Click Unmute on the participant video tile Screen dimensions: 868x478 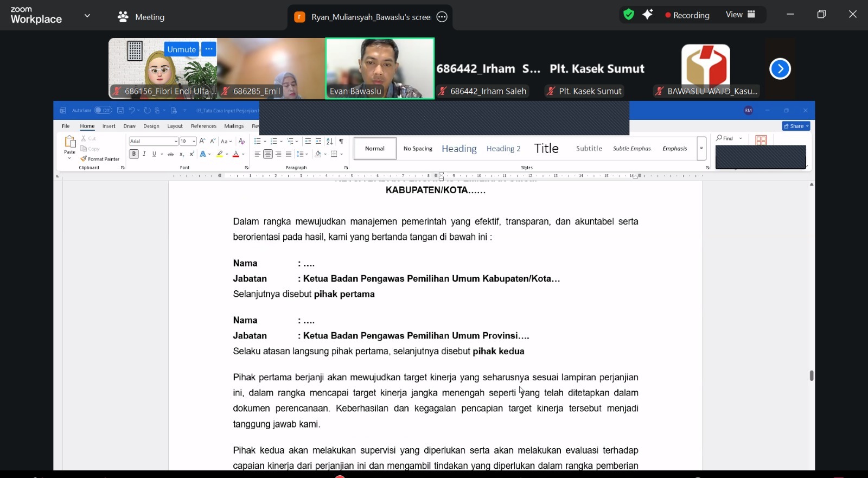click(x=181, y=49)
